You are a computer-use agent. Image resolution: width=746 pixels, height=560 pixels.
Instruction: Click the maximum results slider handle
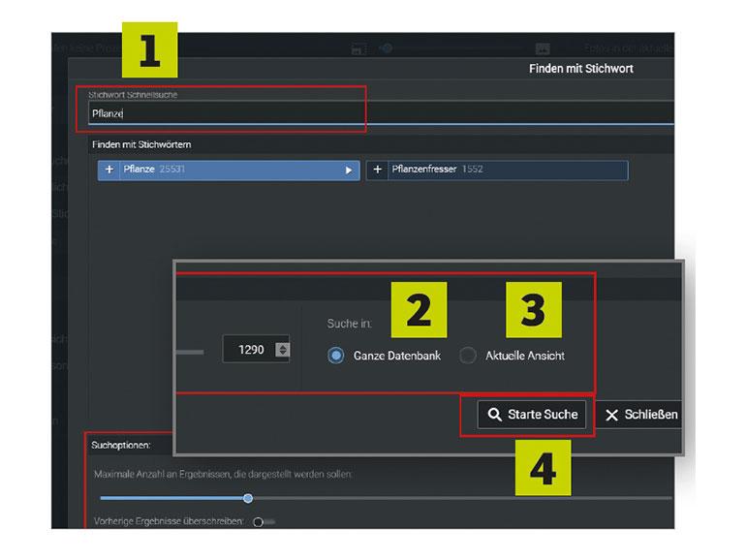click(248, 498)
